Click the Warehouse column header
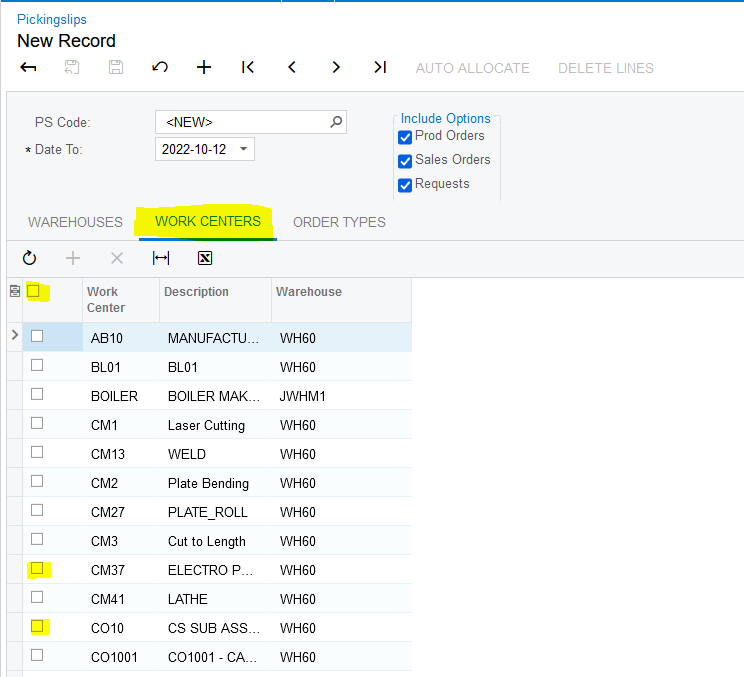The height and width of the screenshot is (677, 744). click(x=310, y=292)
